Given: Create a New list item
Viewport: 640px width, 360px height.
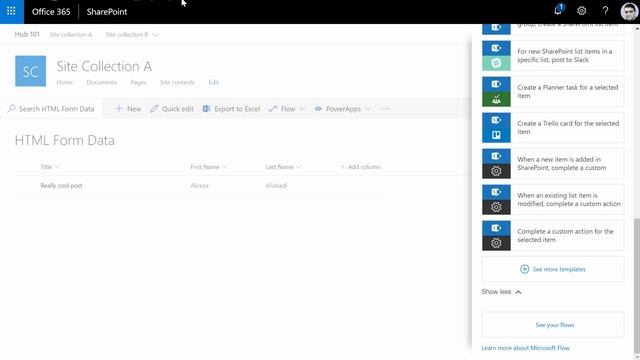Looking at the screenshot, I should point(128,109).
